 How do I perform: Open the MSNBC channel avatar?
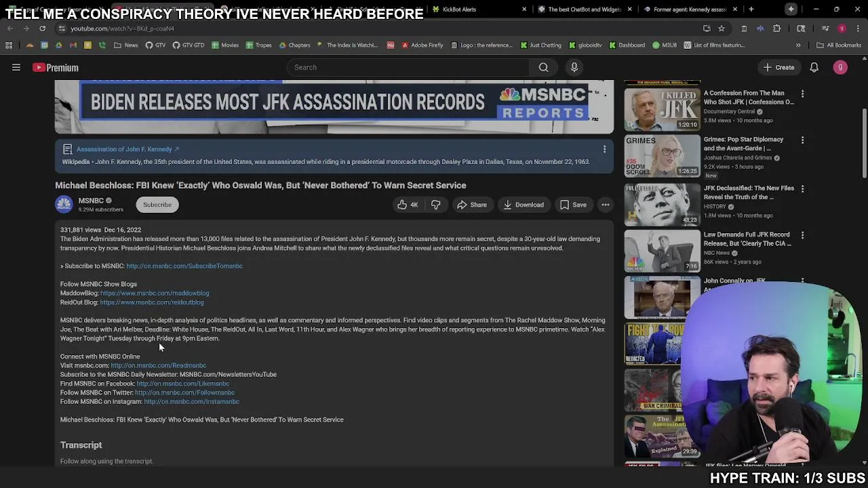64,205
